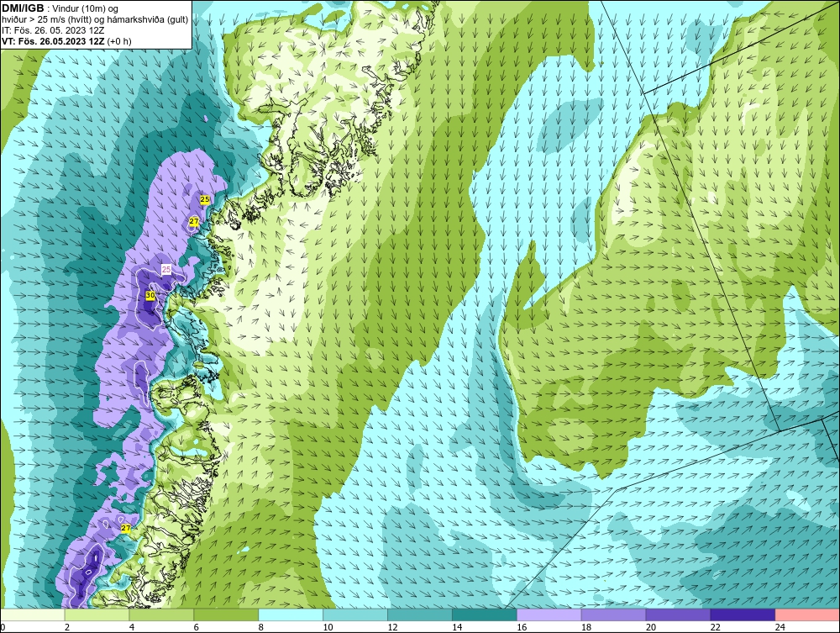
Task: Select the 14–16 m/s dark teal legend swatch
Action: point(485,615)
